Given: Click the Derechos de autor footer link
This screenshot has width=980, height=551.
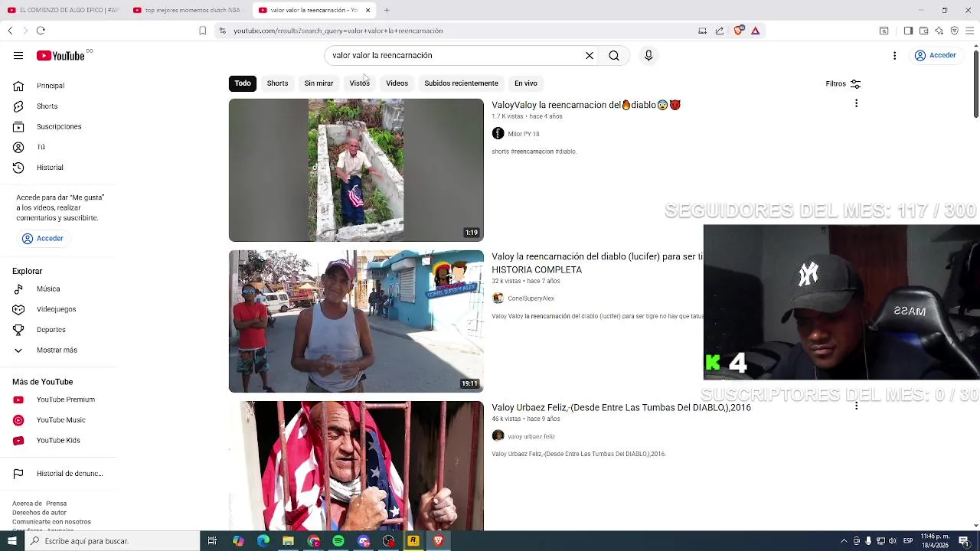Looking at the screenshot, I should click(x=39, y=513).
